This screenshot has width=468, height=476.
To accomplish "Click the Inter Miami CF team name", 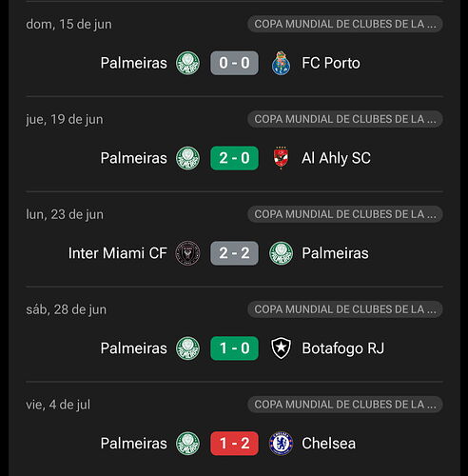I will pos(118,253).
